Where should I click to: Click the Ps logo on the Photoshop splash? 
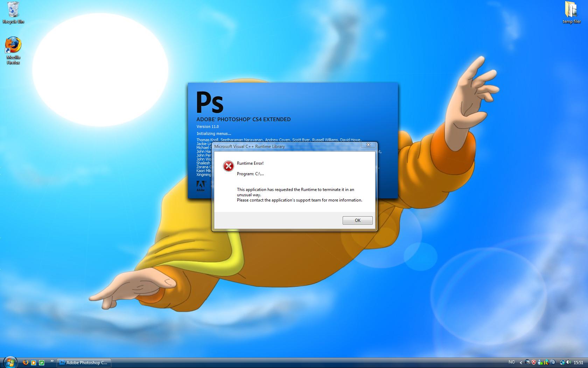pyautogui.click(x=210, y=102)
